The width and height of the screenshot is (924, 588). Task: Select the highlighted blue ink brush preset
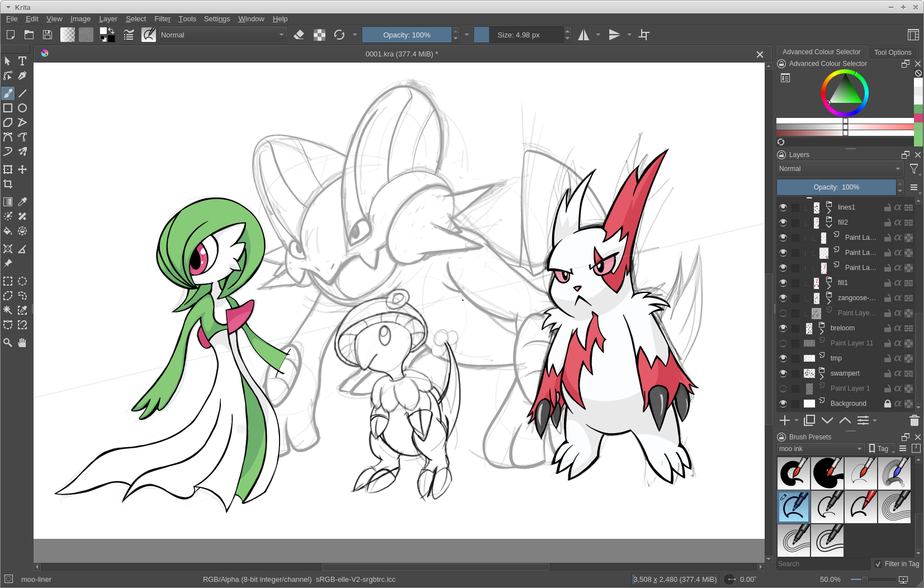794,506
